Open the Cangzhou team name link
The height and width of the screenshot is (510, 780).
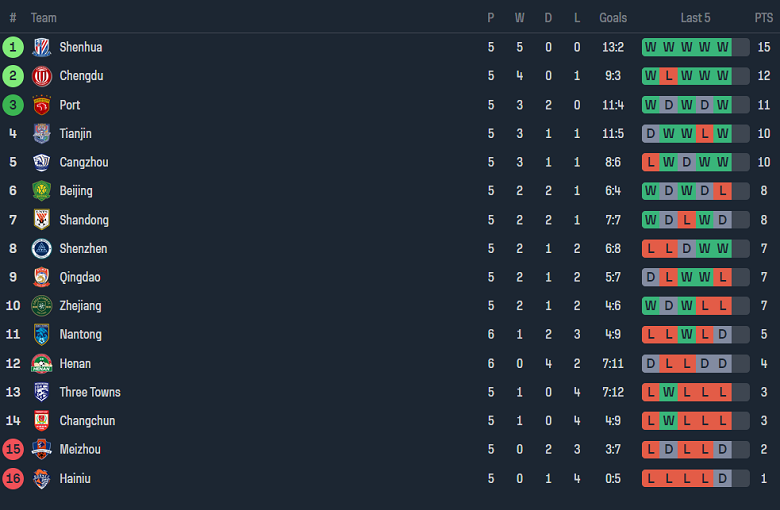coord(84,162)
